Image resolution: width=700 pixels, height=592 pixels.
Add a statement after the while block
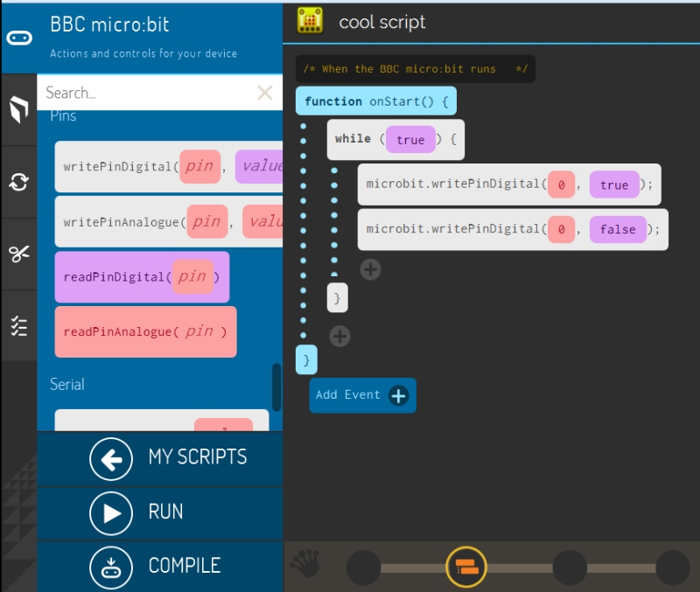(339, 336)
